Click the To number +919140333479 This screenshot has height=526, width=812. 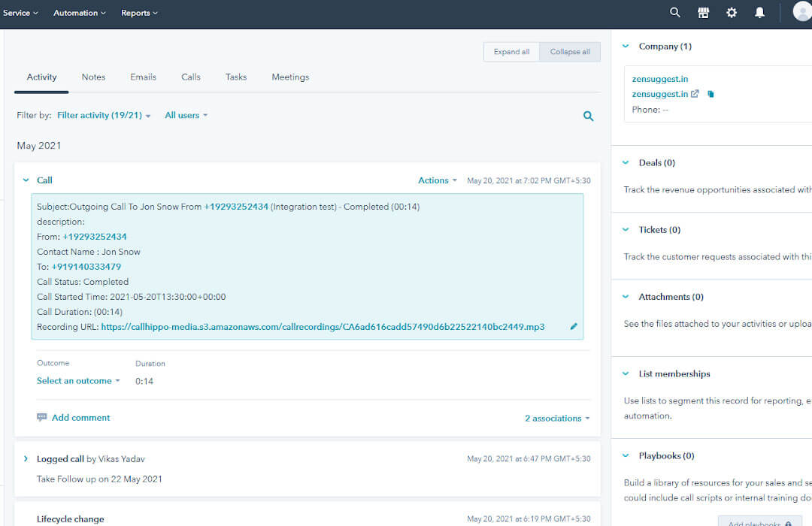tap(86, 267)
